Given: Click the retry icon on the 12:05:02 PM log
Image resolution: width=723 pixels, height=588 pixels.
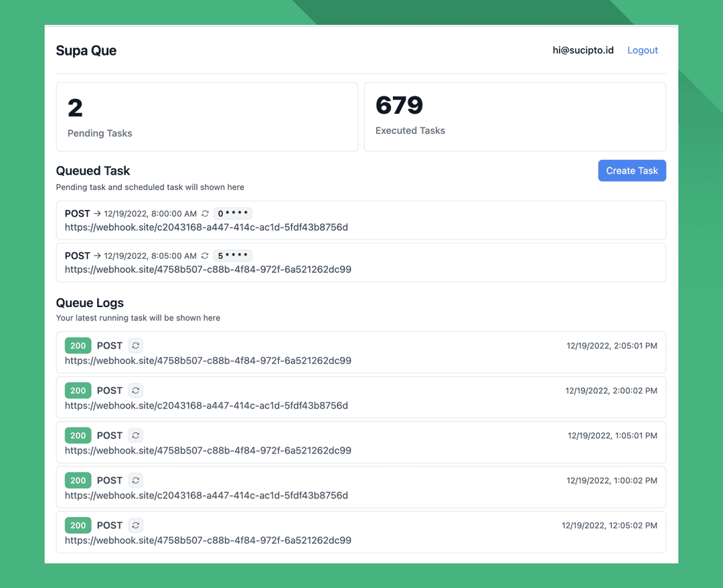Looking at the screenshot, I should [x=135, y=525].
